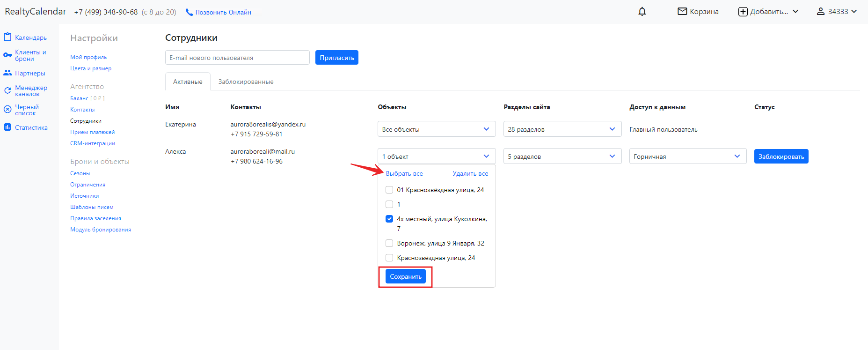Open the Мой профиль settings link
Image resolution: width=868 pixels, height=350 pixels.
tap(88, 57)
